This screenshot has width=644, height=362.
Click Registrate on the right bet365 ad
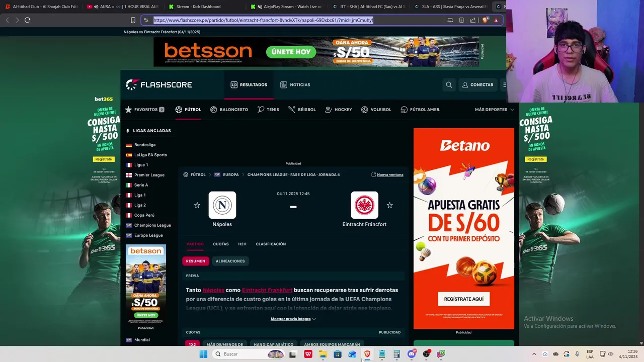535,159
